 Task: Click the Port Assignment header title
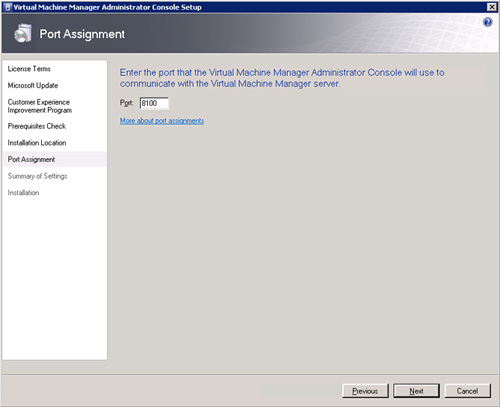click(82, 34)
